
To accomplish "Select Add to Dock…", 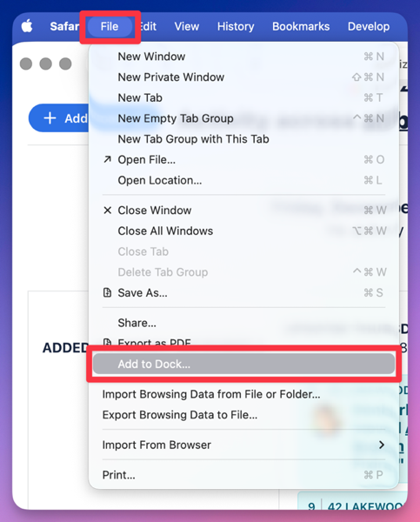I will (243, 364).
